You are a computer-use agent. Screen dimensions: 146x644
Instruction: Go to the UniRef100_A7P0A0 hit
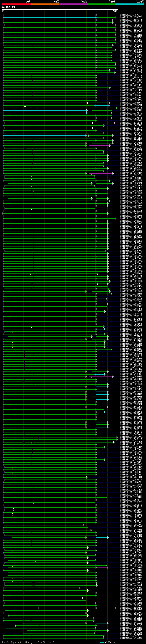tap(131, 93)
